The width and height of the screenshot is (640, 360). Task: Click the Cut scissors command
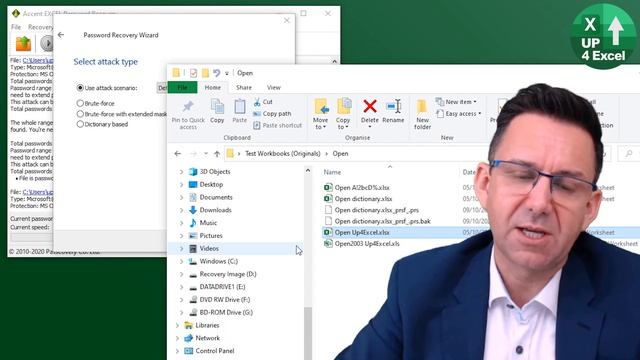click(x=263, y=102)
